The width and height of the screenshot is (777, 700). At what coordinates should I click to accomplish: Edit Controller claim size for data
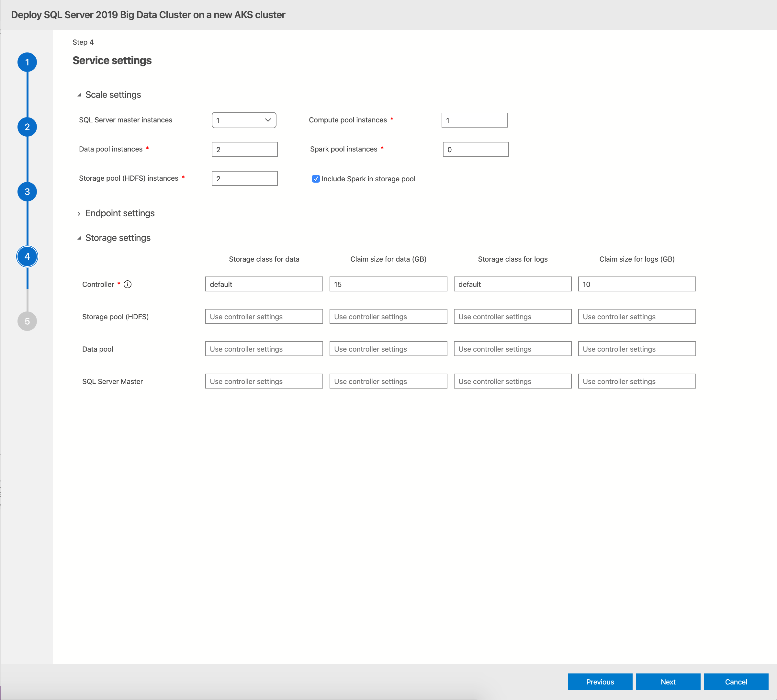pos(388,284)
